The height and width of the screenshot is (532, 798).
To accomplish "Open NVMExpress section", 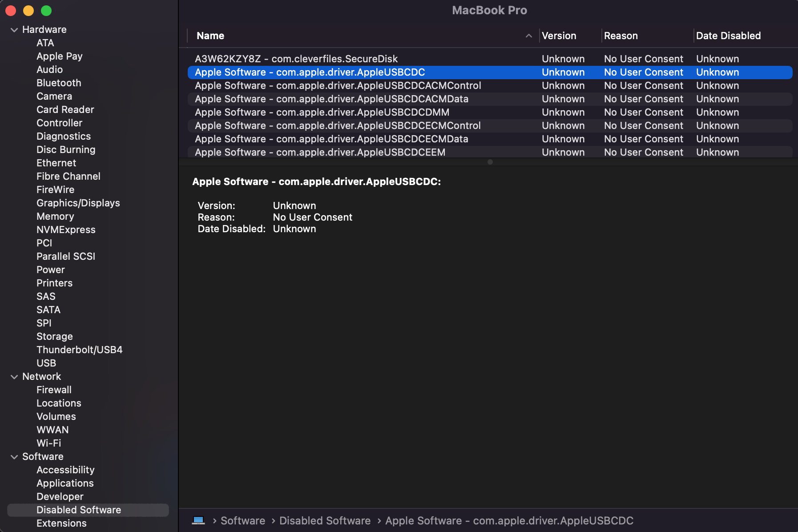I will point(66,230).
